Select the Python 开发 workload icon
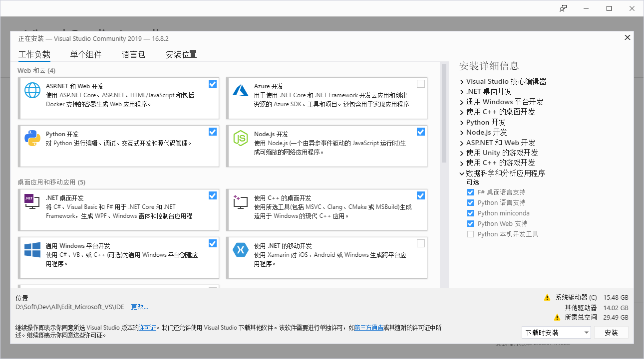Viewport: 644px width, 359px height. click(32, 138)
